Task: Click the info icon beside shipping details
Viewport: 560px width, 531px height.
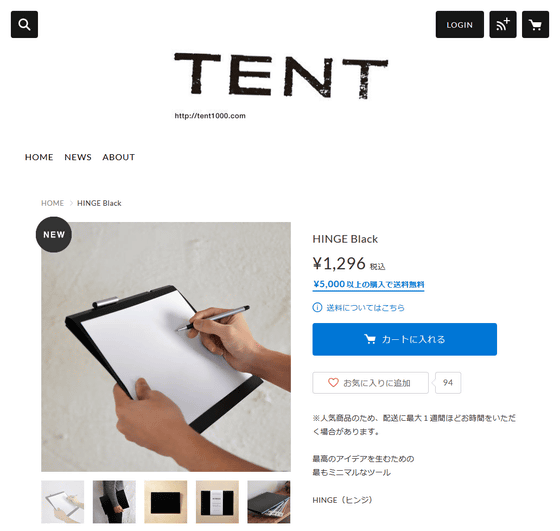Action: click(317, 307)
